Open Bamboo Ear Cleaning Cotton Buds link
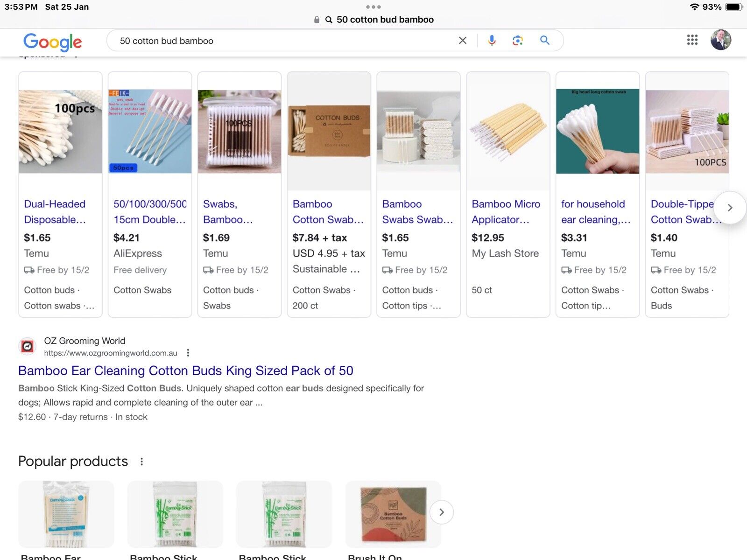Image resolution: width=747 pixels, height=560 pixels. coord(186,371)
